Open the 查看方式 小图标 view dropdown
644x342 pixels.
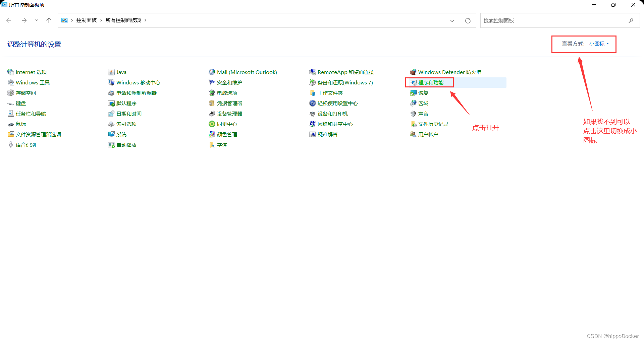pyautogui.click(x=599, y=44)
